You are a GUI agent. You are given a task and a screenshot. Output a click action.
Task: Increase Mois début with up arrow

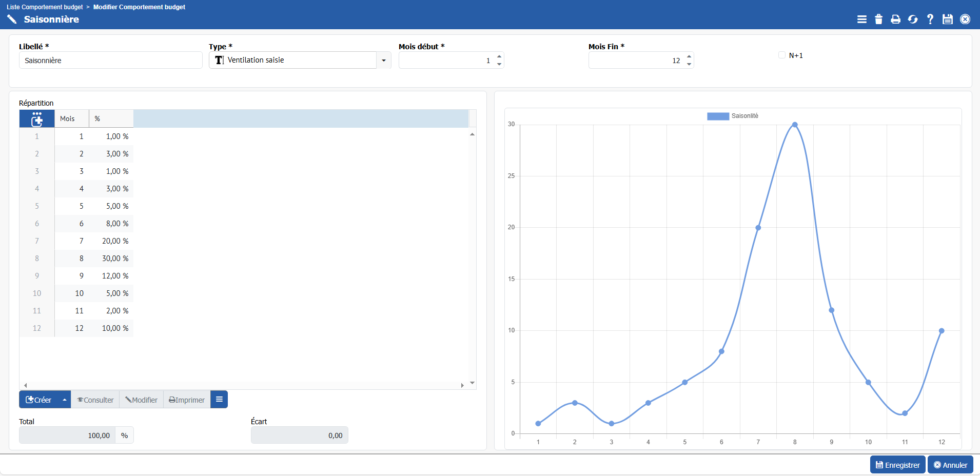(499, 56)
